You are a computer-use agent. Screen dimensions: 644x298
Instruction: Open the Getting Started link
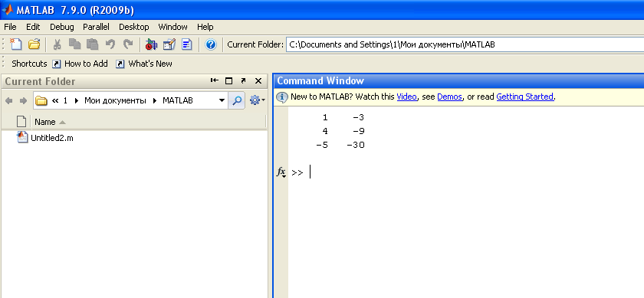coord(525,97)
